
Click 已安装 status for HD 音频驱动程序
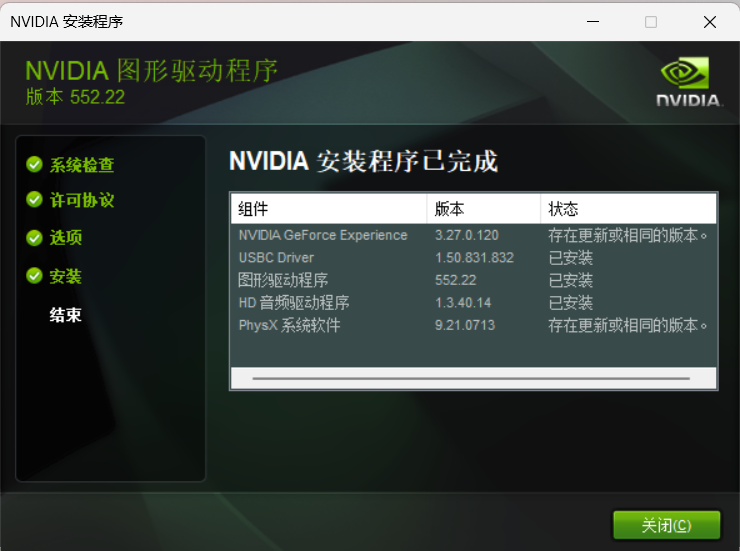[571, 302]
